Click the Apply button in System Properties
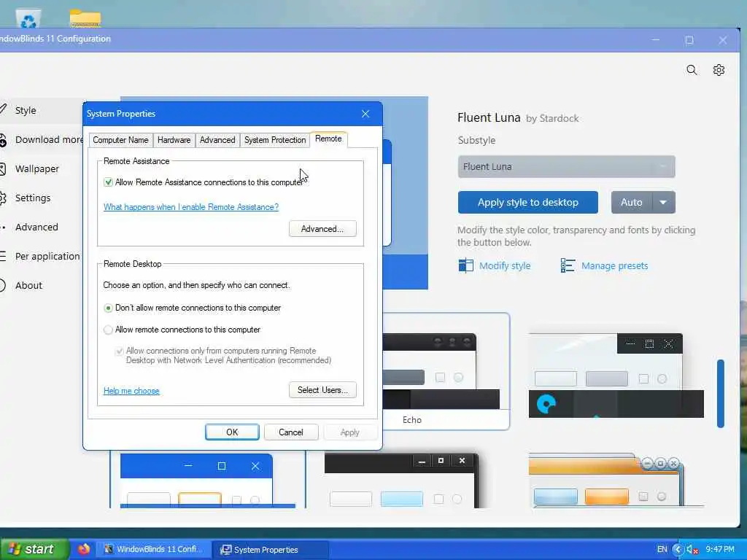Screen dimensions: 747x560 (349, 432)
